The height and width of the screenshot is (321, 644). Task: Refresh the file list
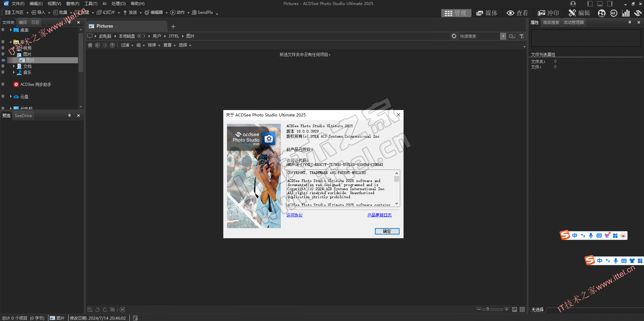coord(454,36)
